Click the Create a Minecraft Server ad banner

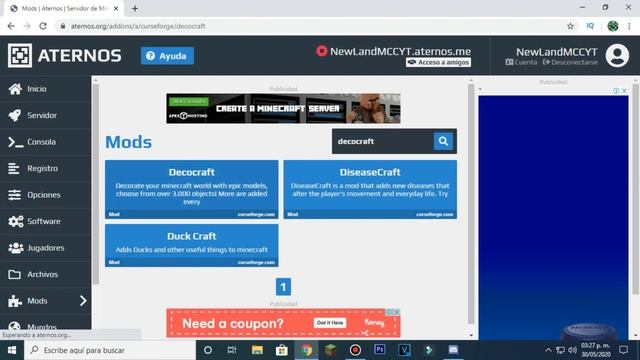click(283, 109)
